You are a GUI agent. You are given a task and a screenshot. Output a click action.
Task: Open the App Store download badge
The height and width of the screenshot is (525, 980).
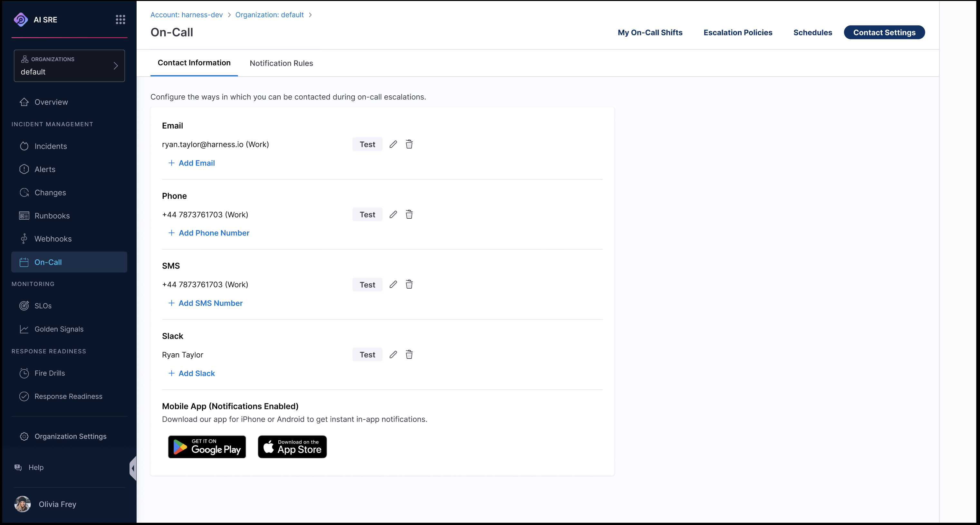point(292,447)
